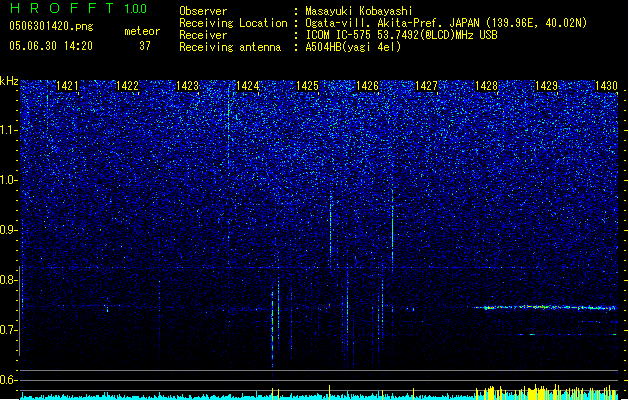This screenshot has width=629, height=400.
Task: Click time marker 1424 on the axis
Action: tap(248, 86)
